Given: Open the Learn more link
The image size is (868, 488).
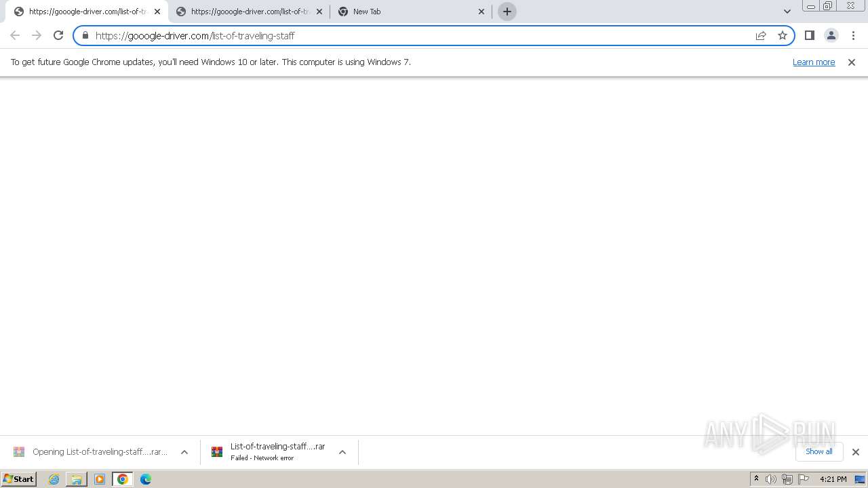Looking at the screenshot, I should click(x=814, y=62).
